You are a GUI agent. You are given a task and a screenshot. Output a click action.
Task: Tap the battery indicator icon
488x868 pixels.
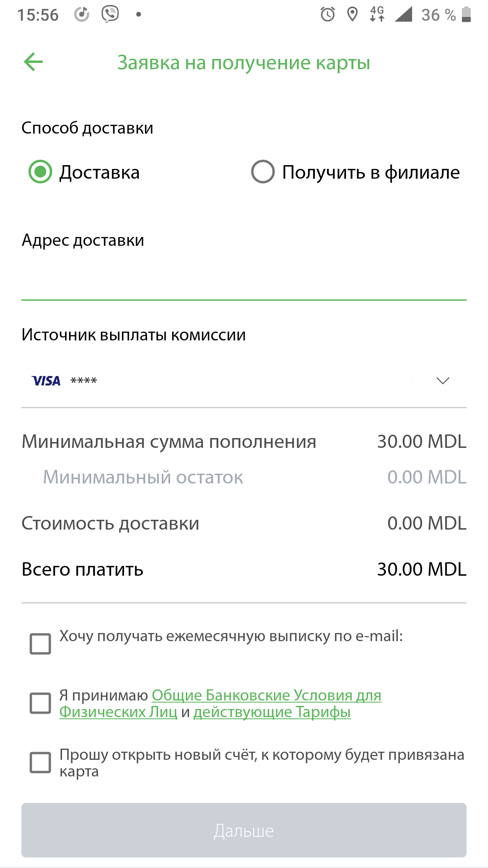point(466,15)
